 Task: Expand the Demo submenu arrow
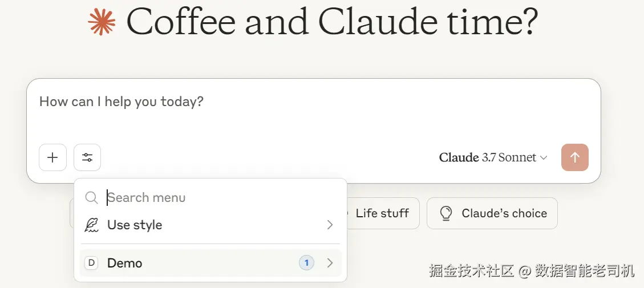click(x=330, y=263)
